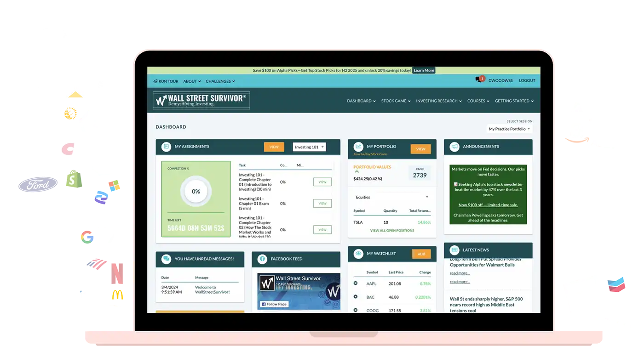Click the My Assignments panel icon
644x346 pixels.
166,147
